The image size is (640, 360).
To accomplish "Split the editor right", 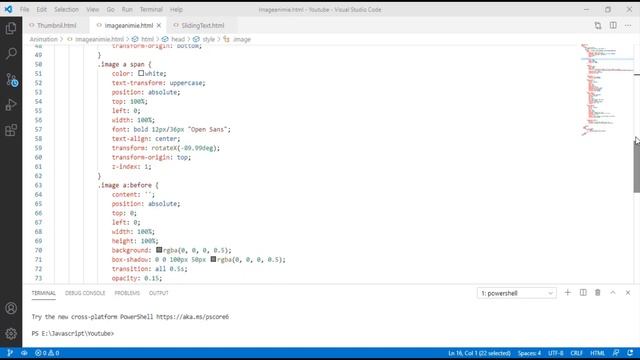I will (613, 25).
